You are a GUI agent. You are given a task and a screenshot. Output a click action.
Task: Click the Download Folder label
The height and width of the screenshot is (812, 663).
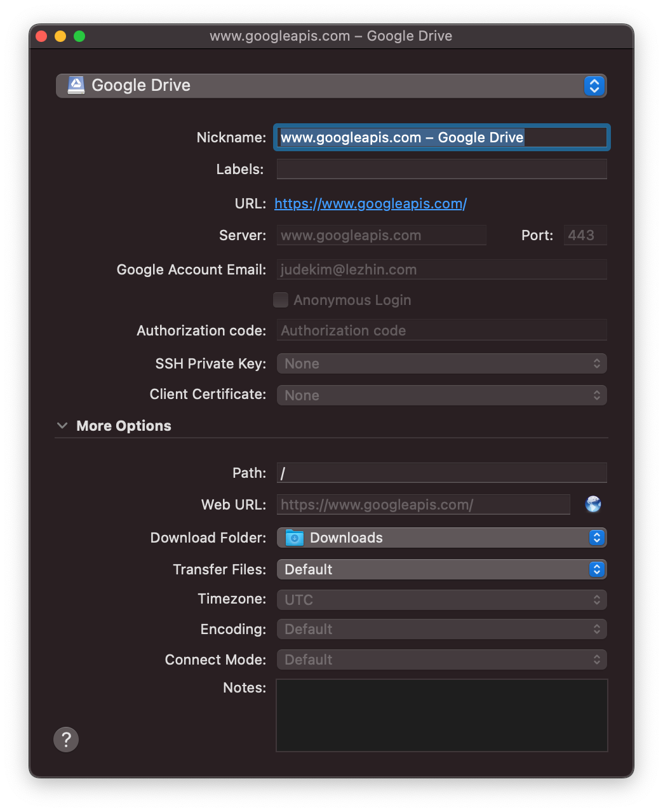[208, 538]
